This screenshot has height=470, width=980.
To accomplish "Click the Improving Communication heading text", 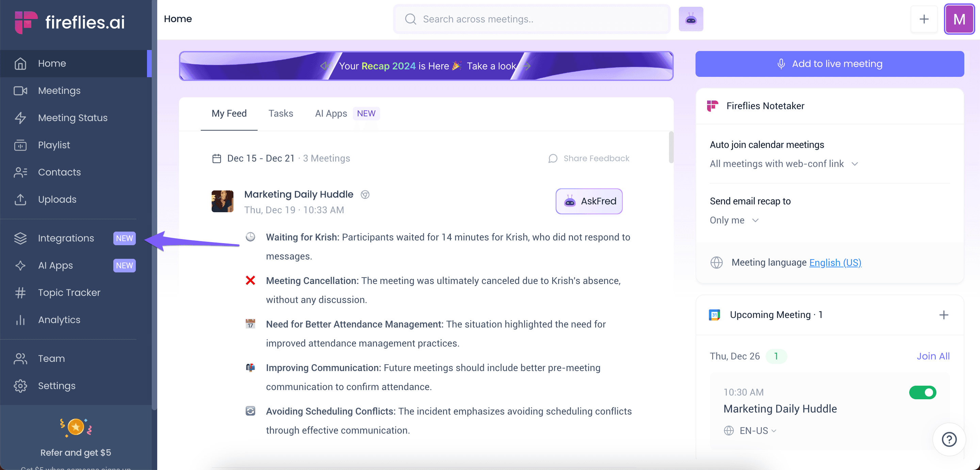I will [x=323, y=368].
